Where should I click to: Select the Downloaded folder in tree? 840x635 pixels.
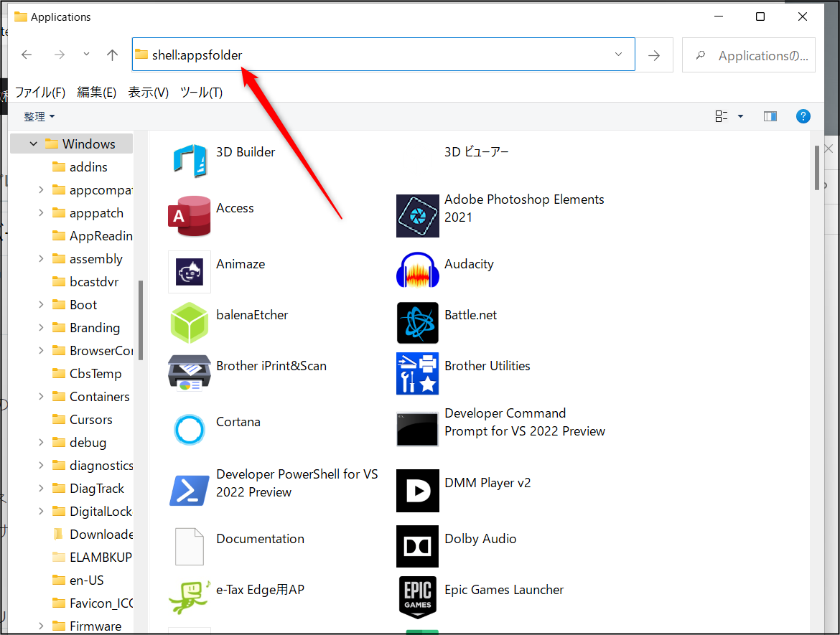coord(92,534)
